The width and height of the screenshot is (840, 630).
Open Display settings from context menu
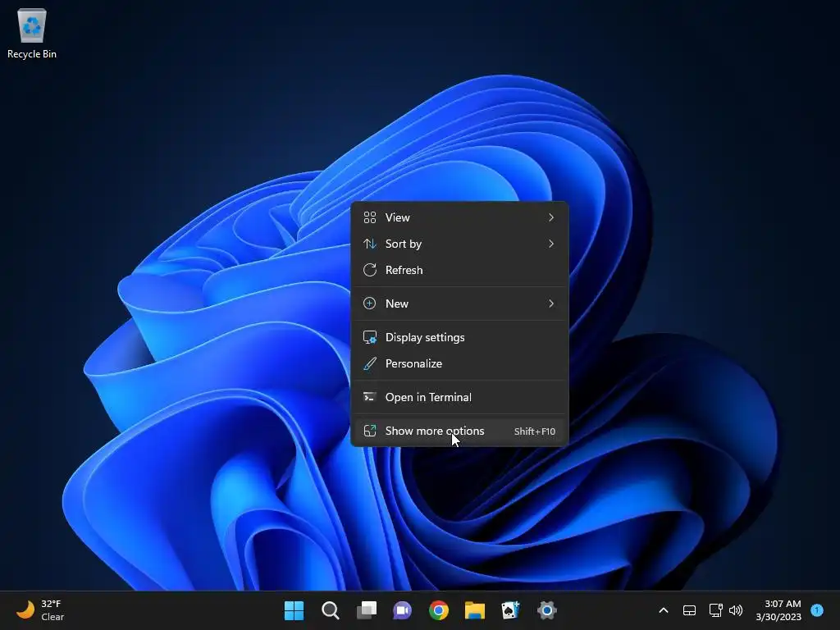(x=459, y=337)
